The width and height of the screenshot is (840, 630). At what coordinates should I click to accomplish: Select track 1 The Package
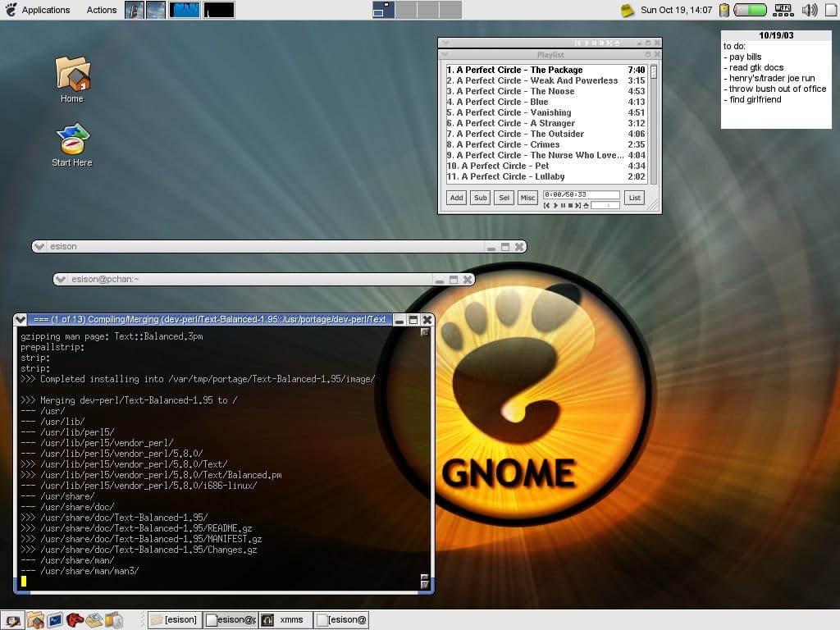(x=546, y=70)
